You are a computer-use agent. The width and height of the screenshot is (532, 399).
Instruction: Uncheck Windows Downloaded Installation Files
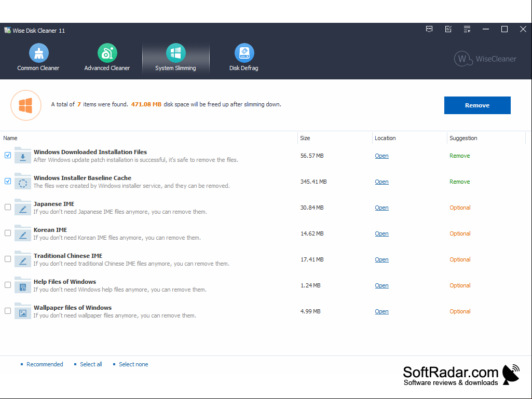pyautogui.click(x=8, y=155)
